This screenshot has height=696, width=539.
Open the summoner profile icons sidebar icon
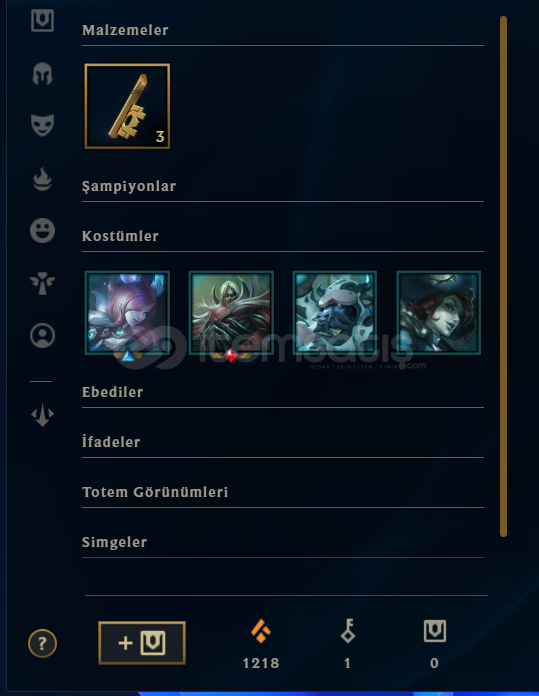tap(43, 335)
